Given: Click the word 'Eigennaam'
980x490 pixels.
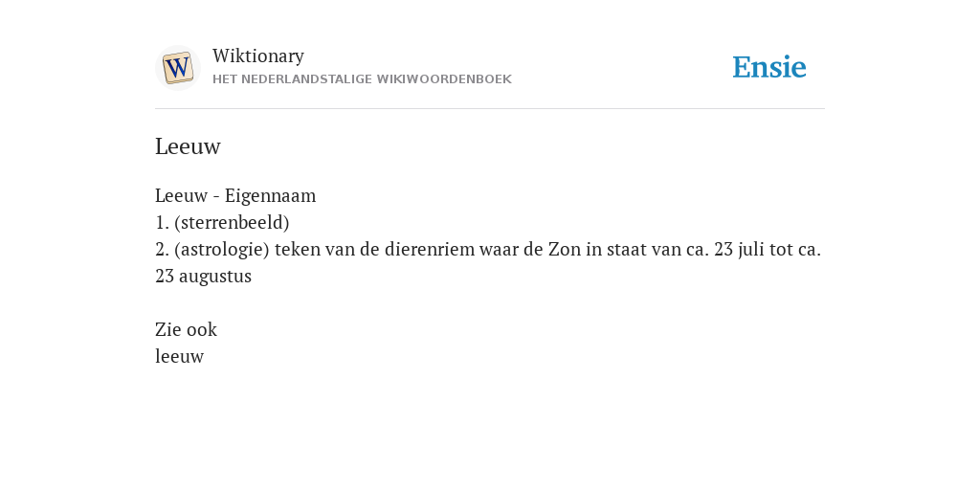Looking at the screenshot, I should (271, 195).
